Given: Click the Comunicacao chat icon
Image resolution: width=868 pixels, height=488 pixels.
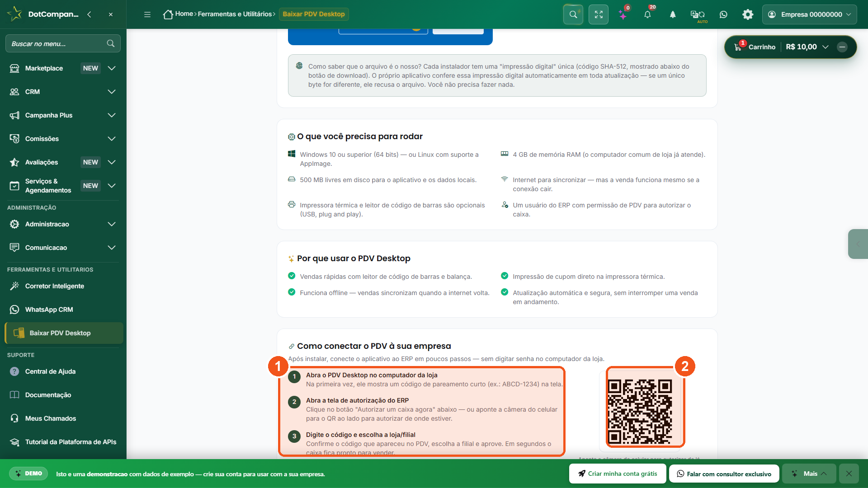Looking at the screenshot, I should point(14,248).
